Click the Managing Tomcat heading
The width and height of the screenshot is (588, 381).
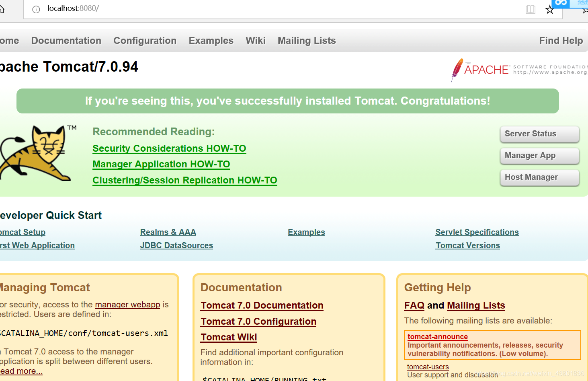point(45,287)
